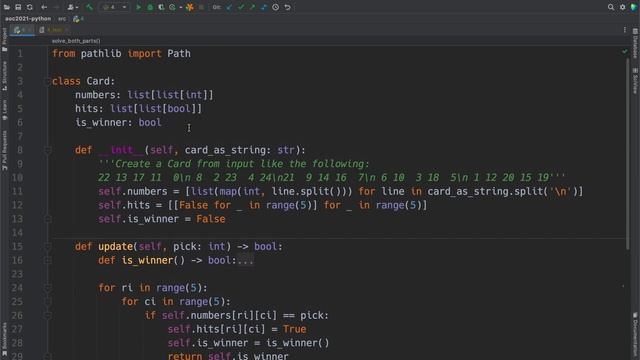Click the aoc2021-python breadcrumb
This screenshot has width=640, height=360.
click(28, 19)
